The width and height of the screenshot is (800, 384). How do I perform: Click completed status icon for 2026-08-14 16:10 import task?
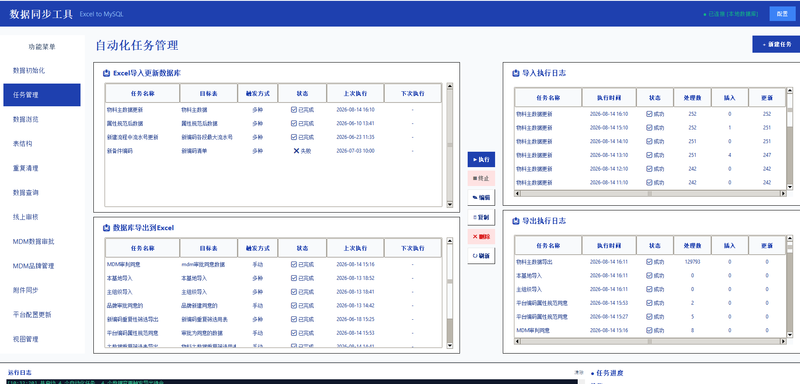(293, 110)
